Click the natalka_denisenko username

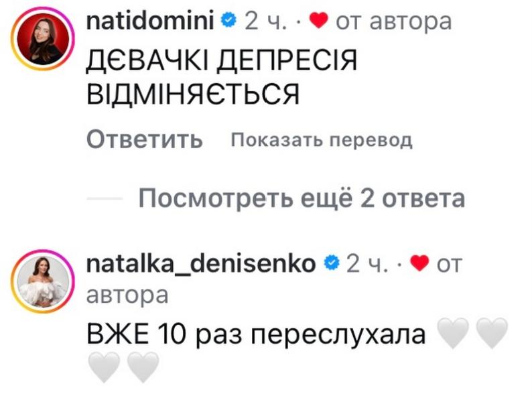[201, 263]
